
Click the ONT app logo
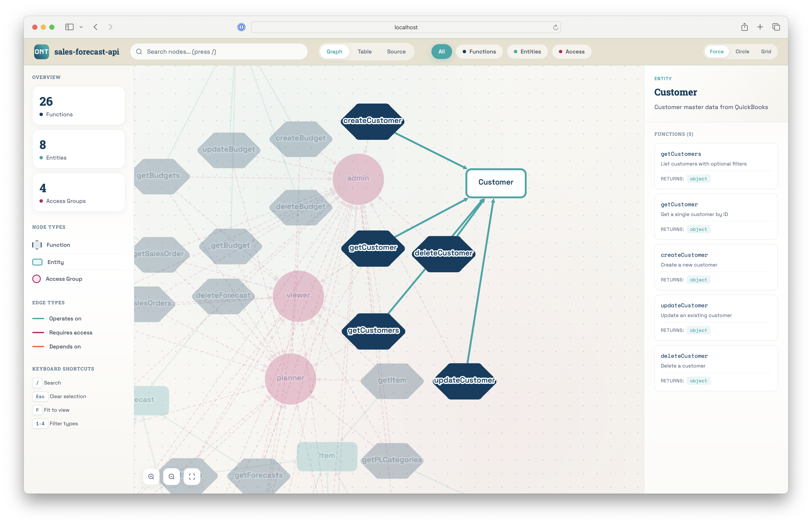pyautogui.click(x=41, y=52)
